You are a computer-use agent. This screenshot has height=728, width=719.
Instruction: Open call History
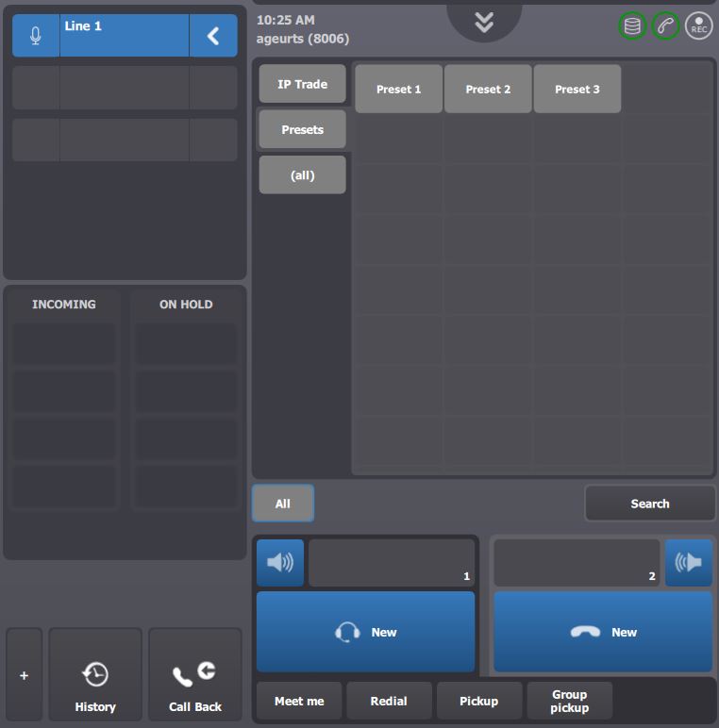point(95,675)
